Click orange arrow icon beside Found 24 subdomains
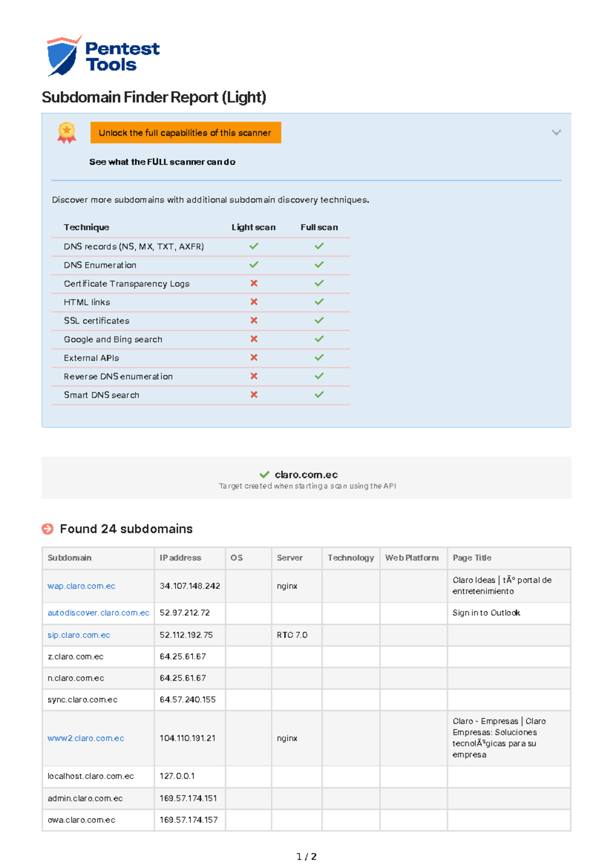 (x=48, y=529)
